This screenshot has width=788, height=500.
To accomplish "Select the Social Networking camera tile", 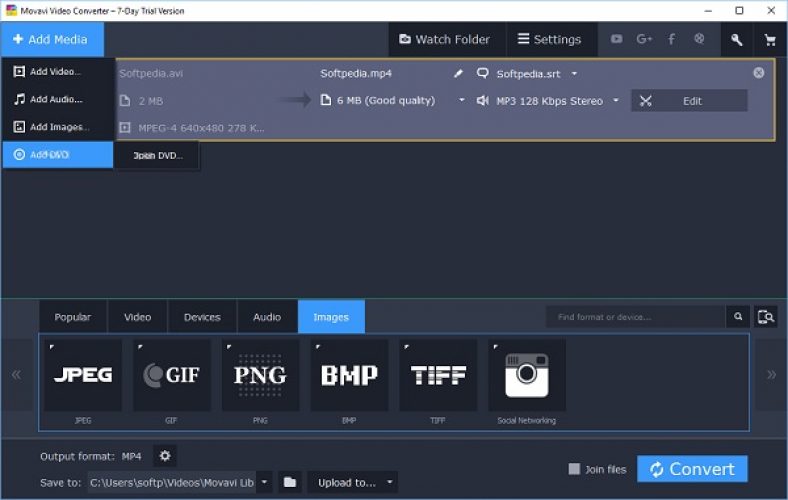I will (527, 375).
